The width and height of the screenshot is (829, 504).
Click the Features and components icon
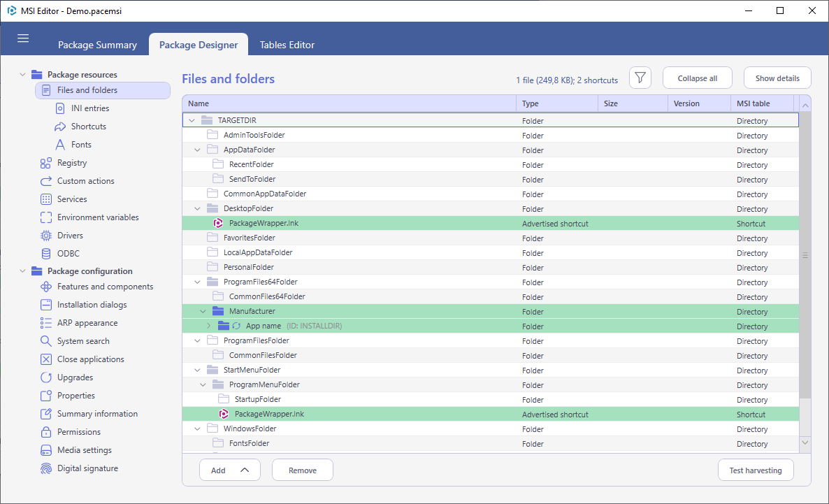click(x=46, y=287)
